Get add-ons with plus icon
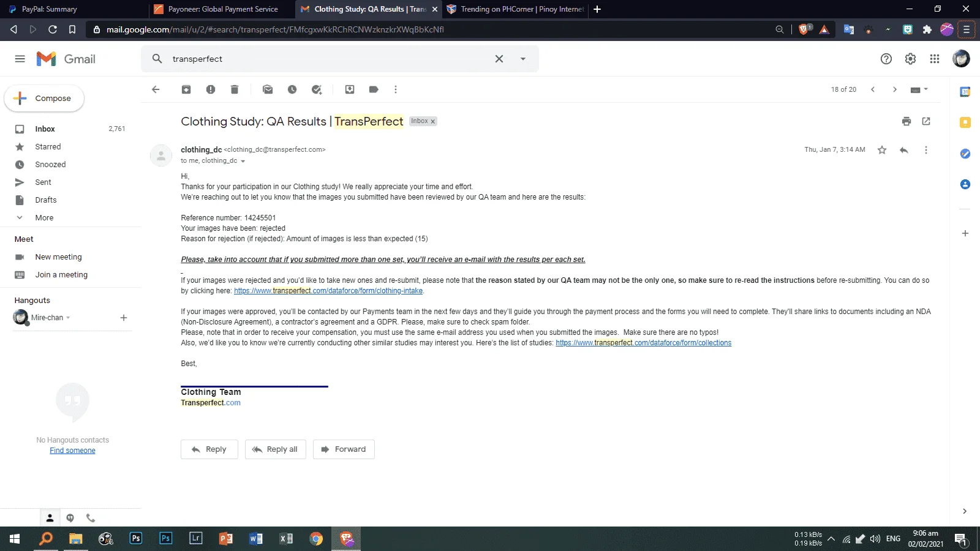The image size is (980, 551). pos(965,233)
